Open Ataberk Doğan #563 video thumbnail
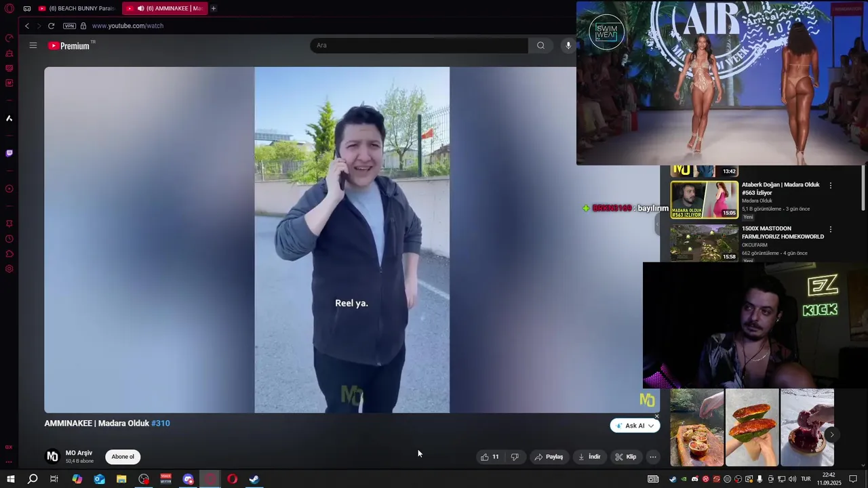 (704, 199)
